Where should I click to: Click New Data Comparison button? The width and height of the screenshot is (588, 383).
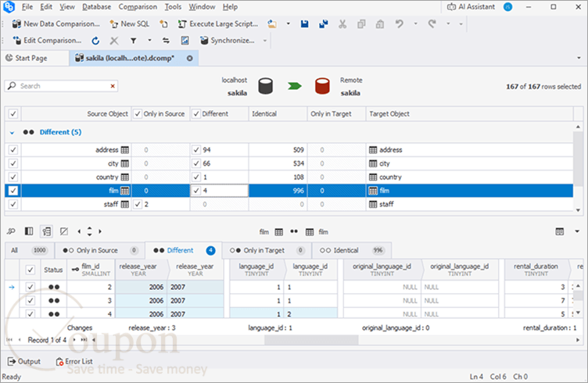tap(56, 24)
